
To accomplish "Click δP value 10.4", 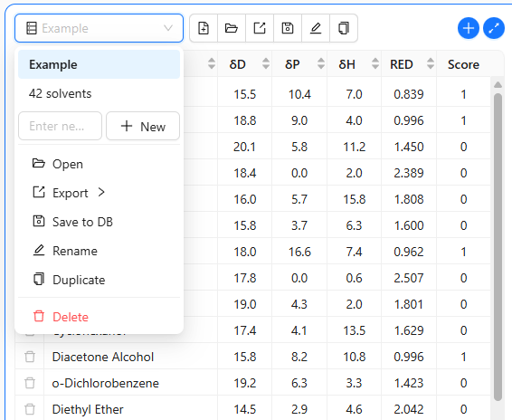I will pyautogui.click(x=299, y=94).
